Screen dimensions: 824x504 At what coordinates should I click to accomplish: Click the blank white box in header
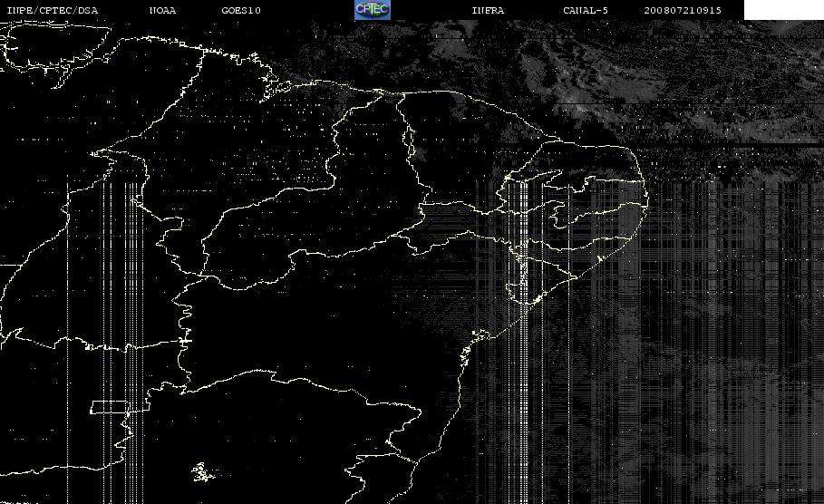[783, 10]
